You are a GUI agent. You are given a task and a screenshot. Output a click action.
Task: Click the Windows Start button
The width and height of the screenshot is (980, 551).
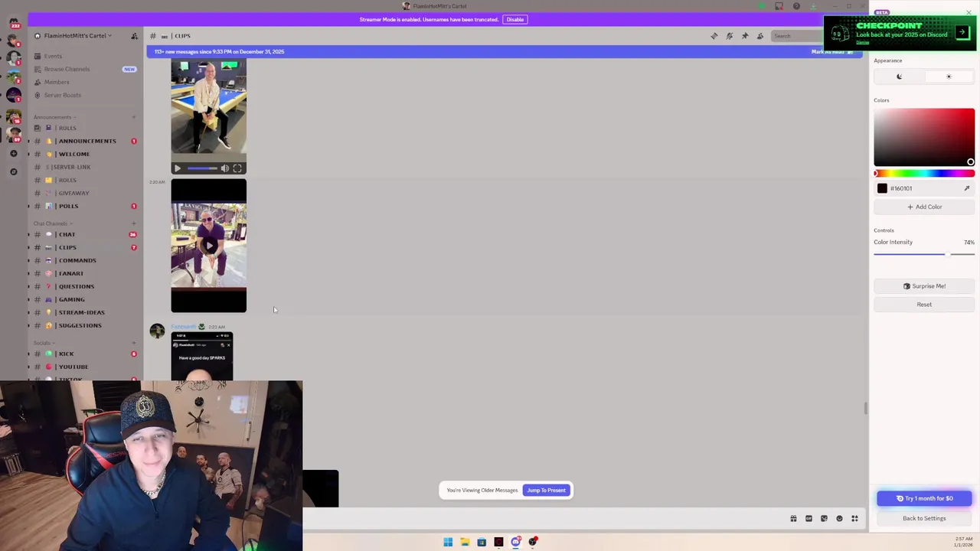(x=448, y=542)
